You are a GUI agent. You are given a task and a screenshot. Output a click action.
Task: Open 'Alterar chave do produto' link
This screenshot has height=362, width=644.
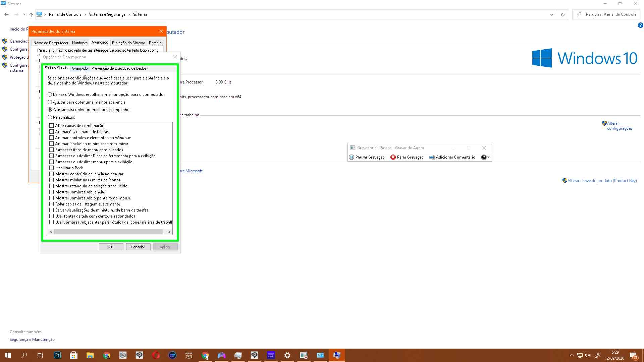click(602, 181)
